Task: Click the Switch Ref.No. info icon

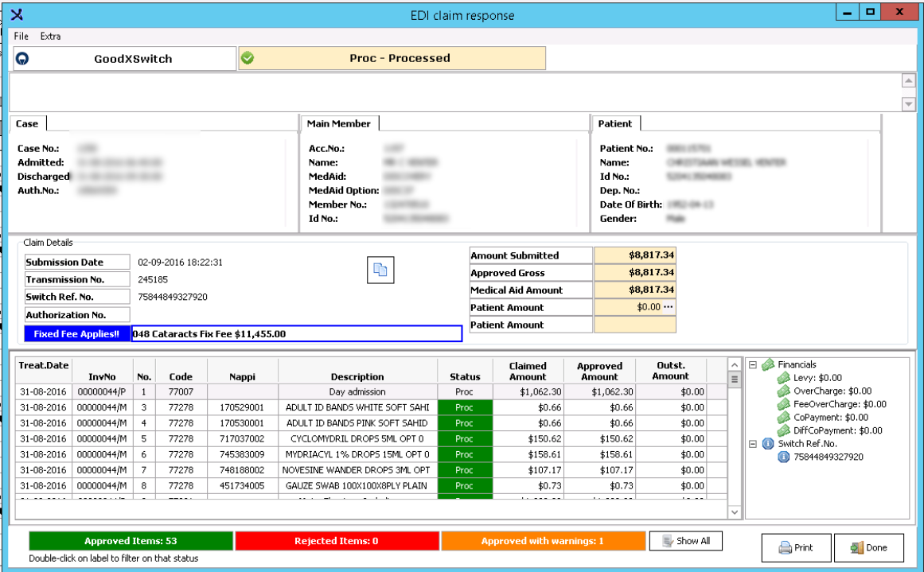Action: pos(768,444)
